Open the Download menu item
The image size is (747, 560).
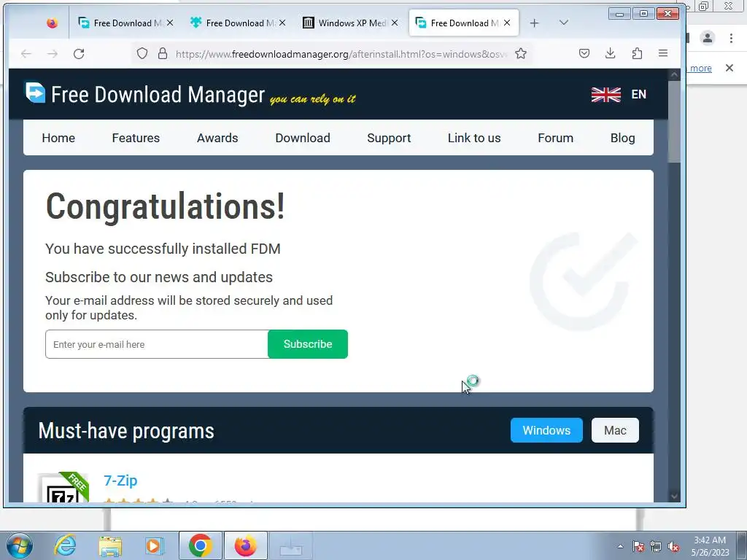point(303,138)
